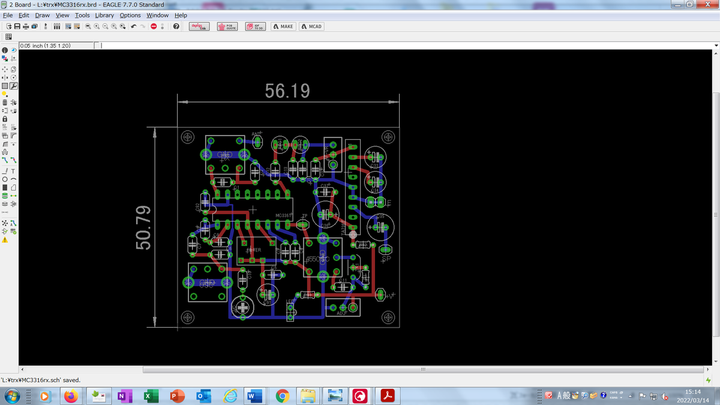Screen dimensions: 720x405
Task: Undo the last action
Action: [134, 27]
